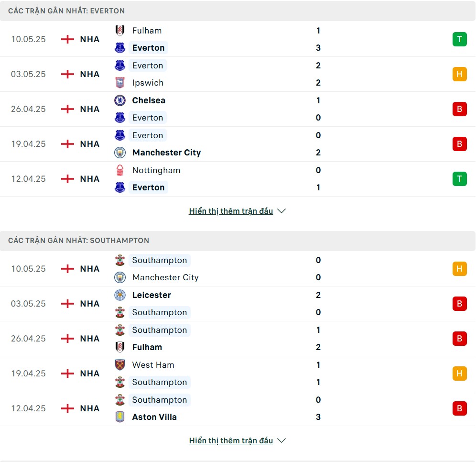Click the red B badge for Chelsea–Everton
Image resolution: width=476 pixels, height=462 pixels.
coord(459,109)
